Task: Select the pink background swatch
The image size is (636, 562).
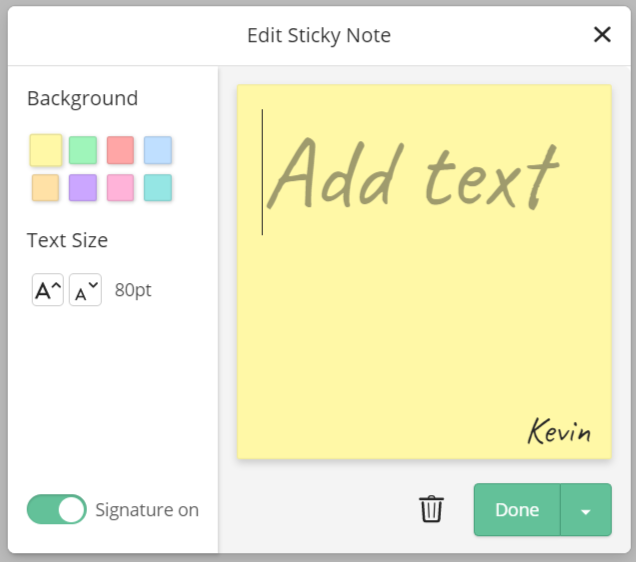Action: point(120,188)
